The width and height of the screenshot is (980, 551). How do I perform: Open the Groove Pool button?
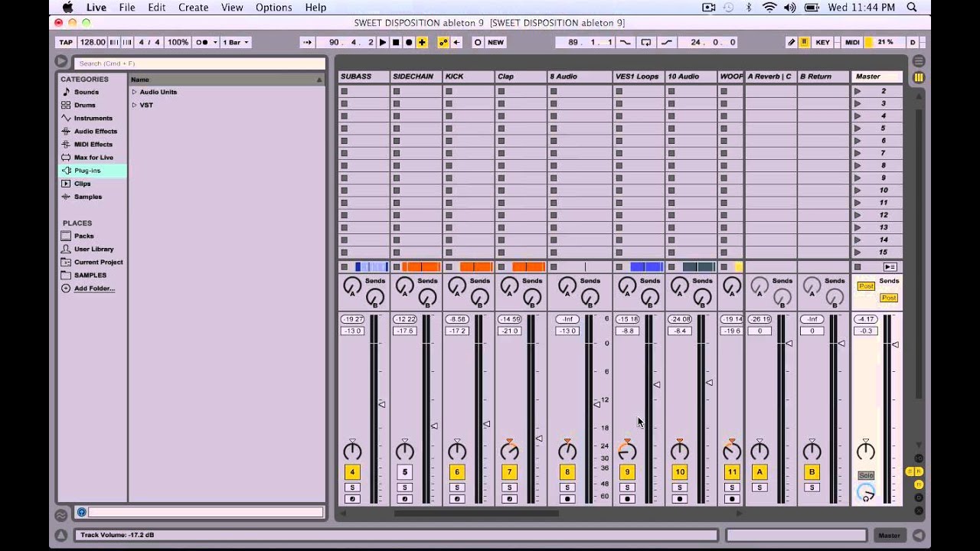pyautogui.click(x=60, y=515)
